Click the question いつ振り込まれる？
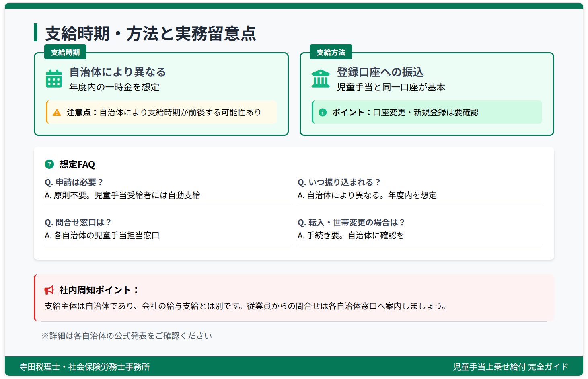 pos(339,182)
